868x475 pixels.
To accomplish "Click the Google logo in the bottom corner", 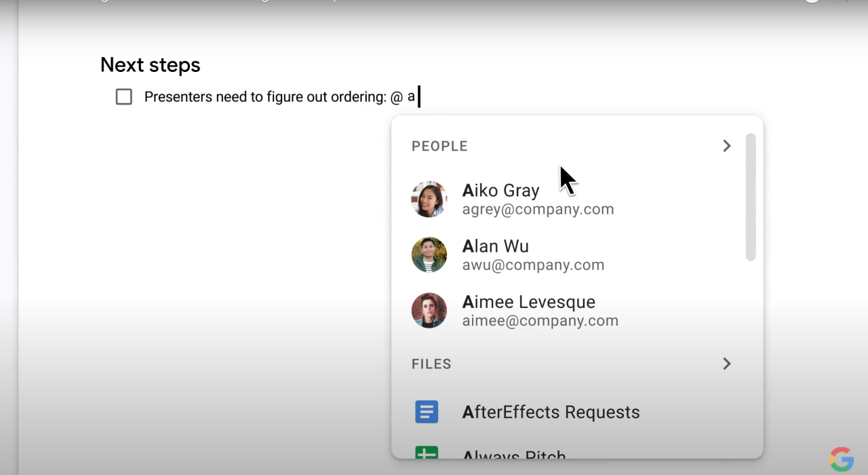I will [841, 458].
